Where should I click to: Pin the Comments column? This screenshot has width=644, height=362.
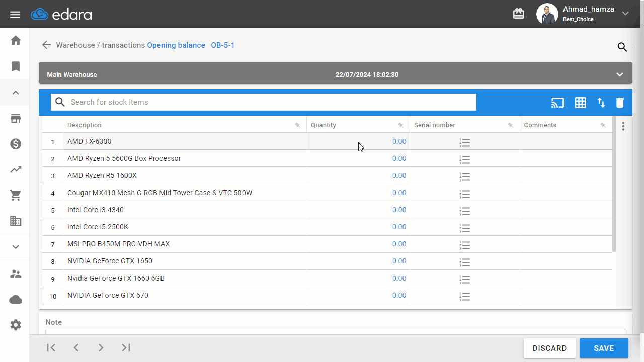[603, 125]
